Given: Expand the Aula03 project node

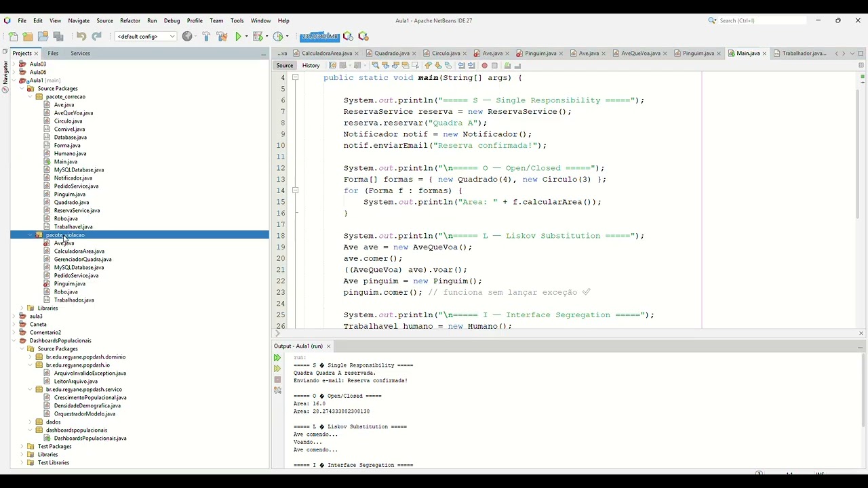Looking at the screenshot, I should click(x=14, y=64).
